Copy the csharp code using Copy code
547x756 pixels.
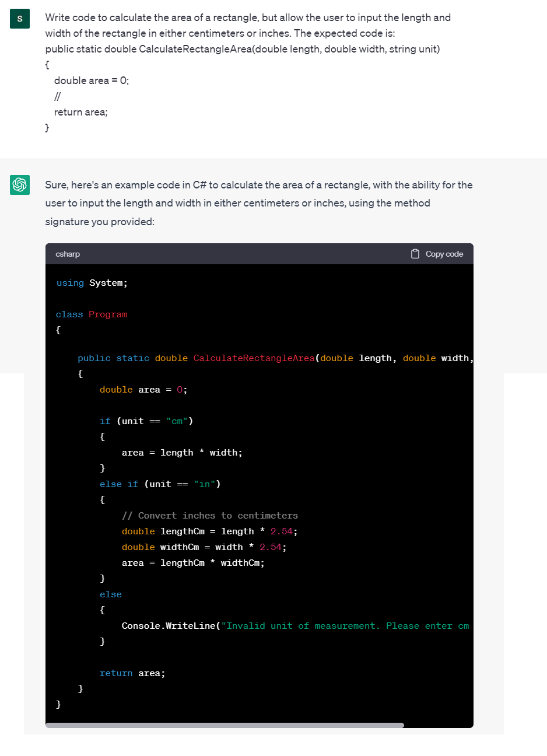437,254
